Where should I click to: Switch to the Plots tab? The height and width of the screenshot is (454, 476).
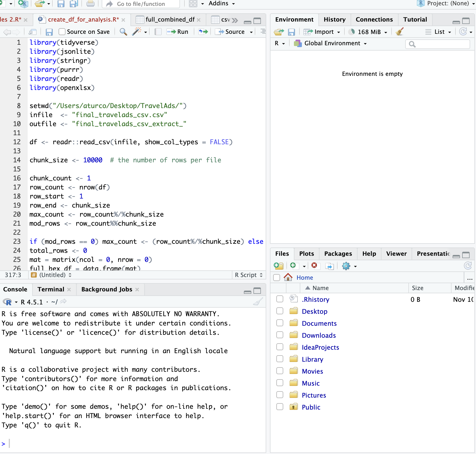tap(306, 254)
